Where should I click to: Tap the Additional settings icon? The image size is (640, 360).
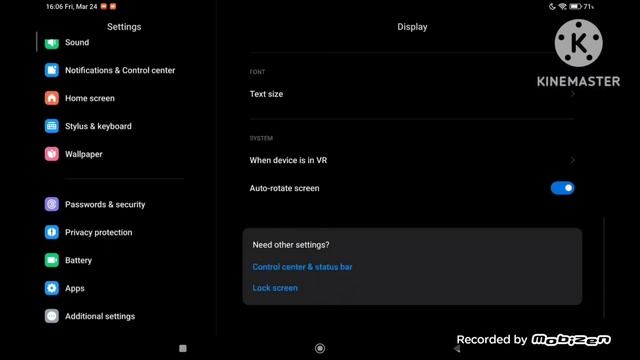(x=52, y=316)
